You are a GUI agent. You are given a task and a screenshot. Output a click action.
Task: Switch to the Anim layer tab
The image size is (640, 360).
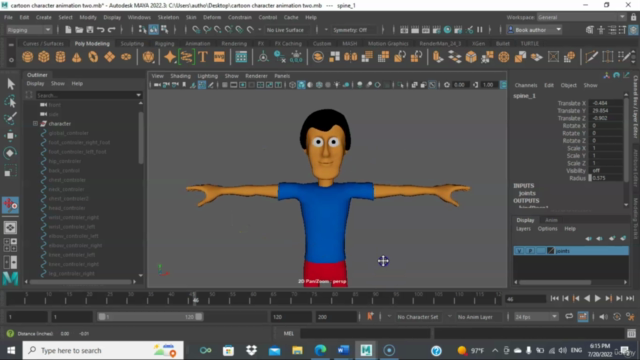(x=551, y=220)
